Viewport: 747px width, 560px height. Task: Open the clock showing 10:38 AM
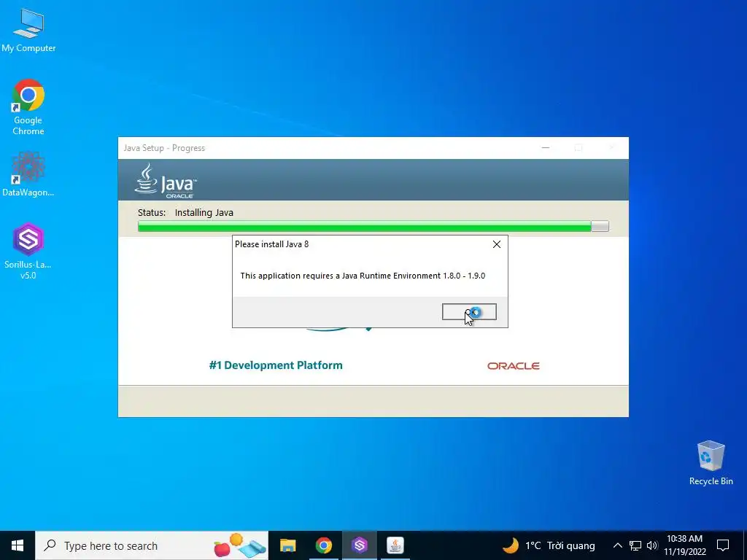tap(684, 545)
